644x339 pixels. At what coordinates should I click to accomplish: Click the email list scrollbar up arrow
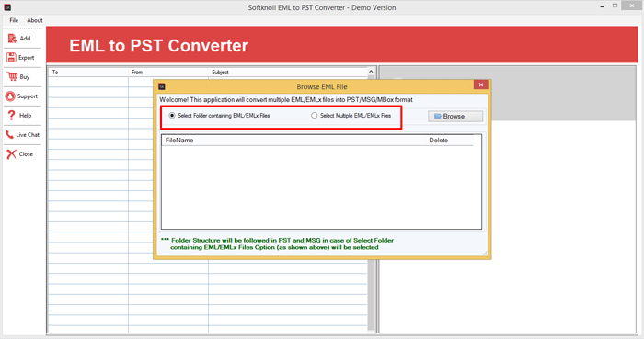[x=372, y=72]
